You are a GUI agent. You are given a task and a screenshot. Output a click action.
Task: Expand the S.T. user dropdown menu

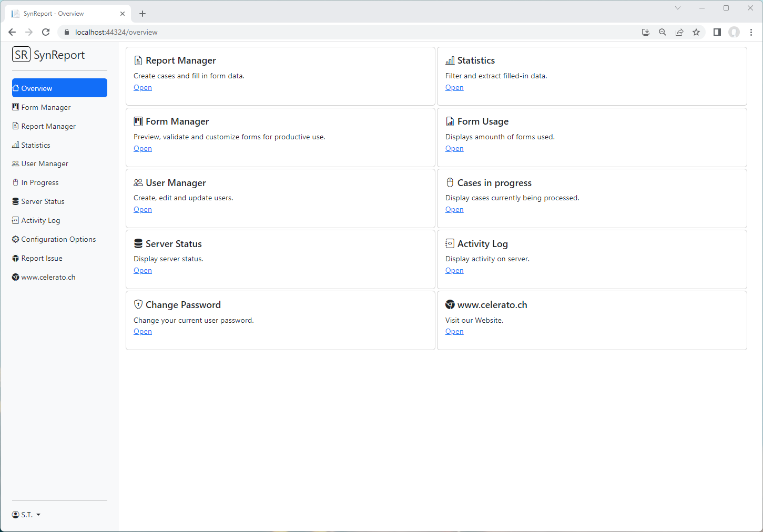(26, 515)
